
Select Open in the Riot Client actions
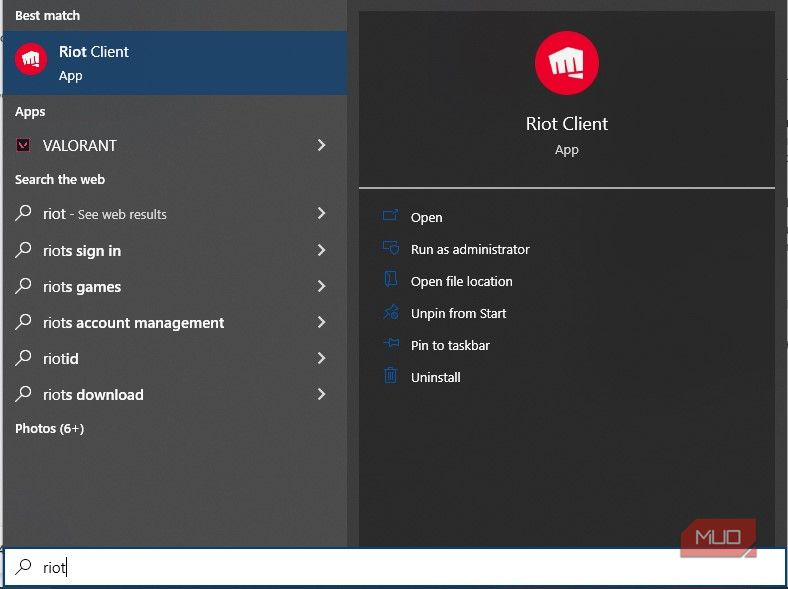[427, 218]
